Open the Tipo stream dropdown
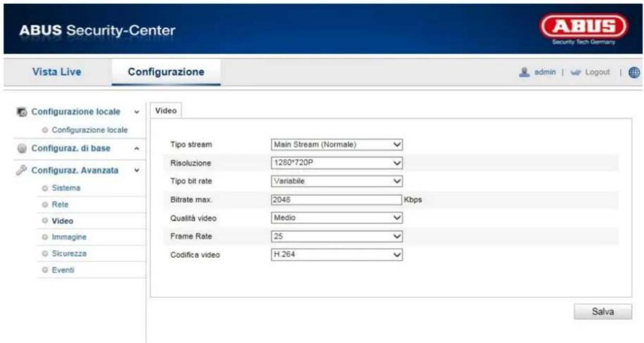The height and width of the screenshot is (343, 644). pyautogui.click(x=337, y=144)
